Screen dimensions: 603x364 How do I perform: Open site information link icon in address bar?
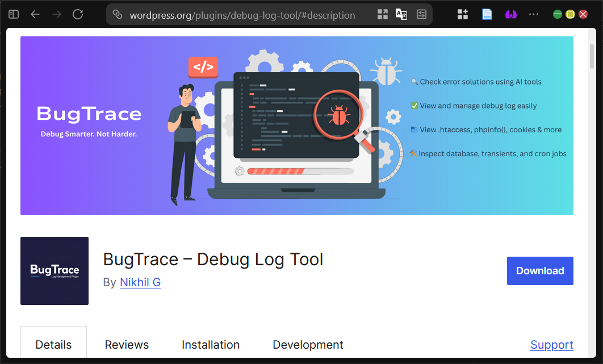click(118, 15)
